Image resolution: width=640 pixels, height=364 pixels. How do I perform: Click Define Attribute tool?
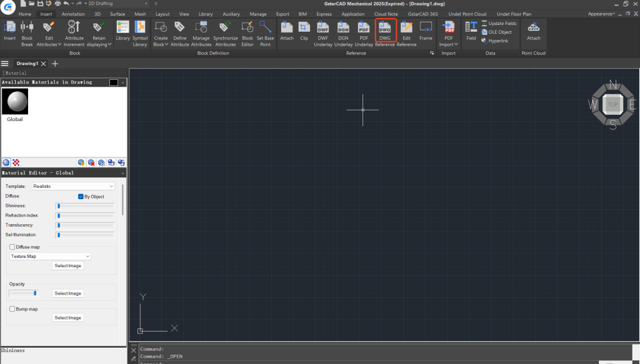pyautogui.click(x=179, y=34)
